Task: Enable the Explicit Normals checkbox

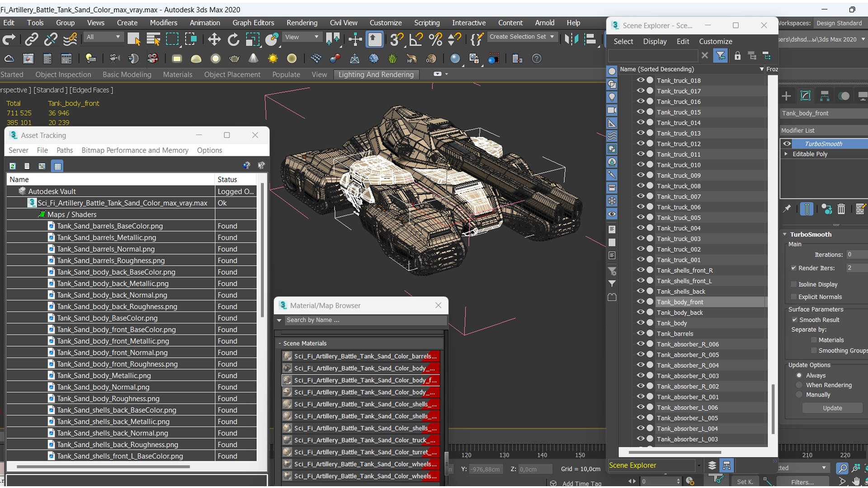Action: [x=793, y=297]
